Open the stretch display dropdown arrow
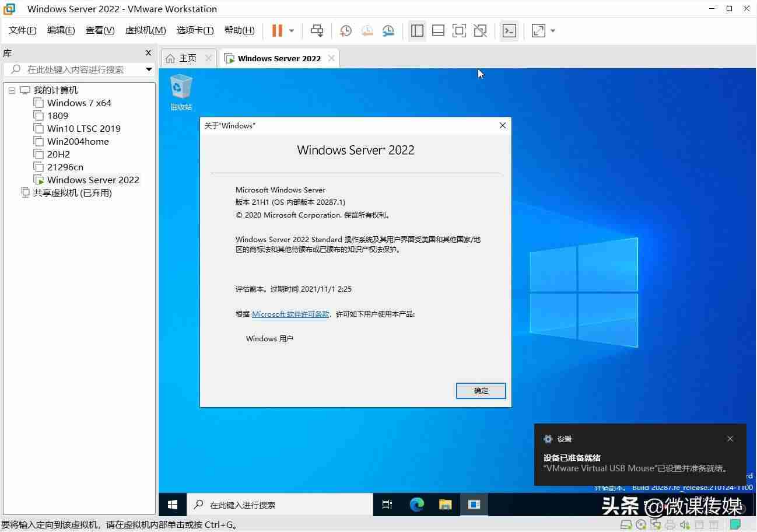This screenshot has width=757, height=532. [x=553, y=30]
